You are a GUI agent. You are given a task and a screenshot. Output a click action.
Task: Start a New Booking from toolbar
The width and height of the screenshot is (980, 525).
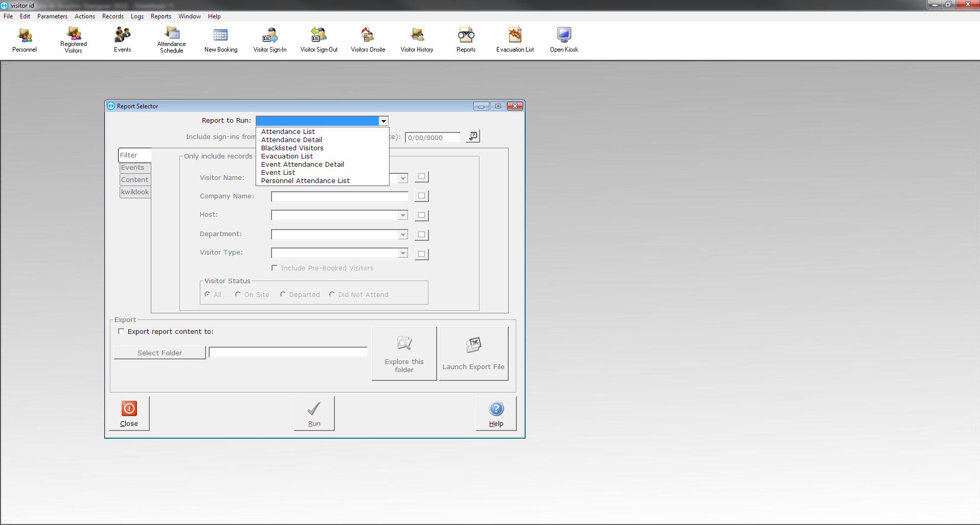(x=221, y=40)
